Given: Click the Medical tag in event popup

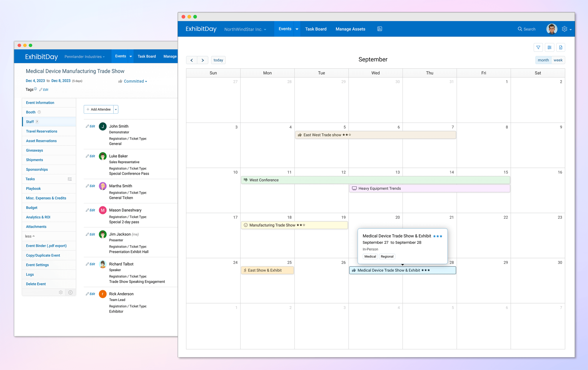Looking at the screenshot, I should (370, 256).
